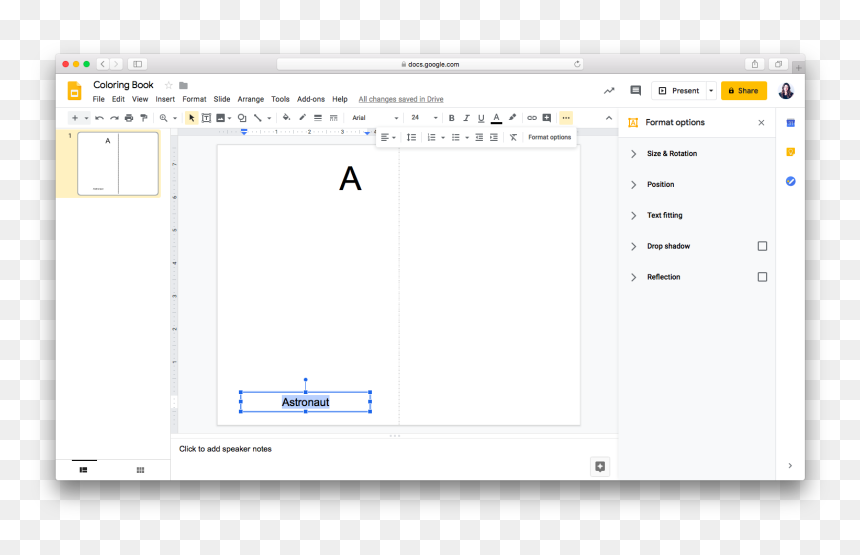Collapse the menus with the up chevron
This screenshot has width=860, height=555.
(609, 118)
